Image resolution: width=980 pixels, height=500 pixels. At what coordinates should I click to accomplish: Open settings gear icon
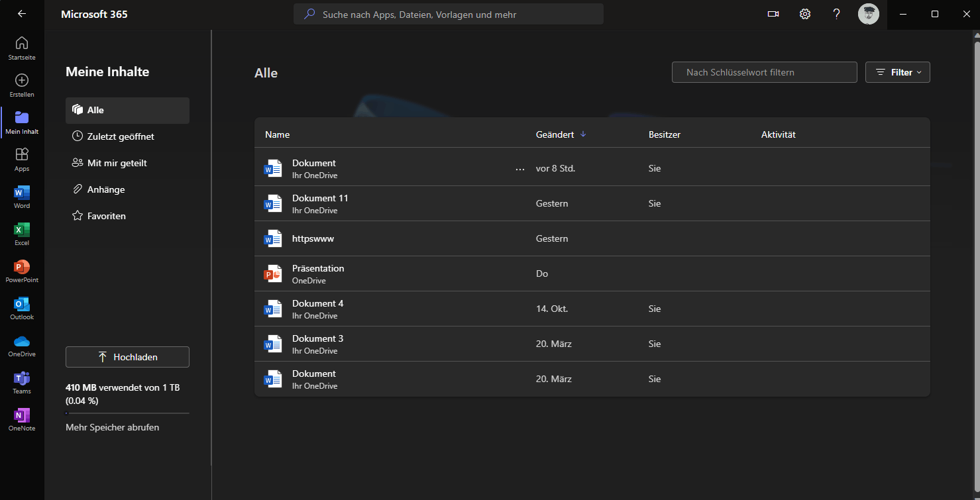805,14
